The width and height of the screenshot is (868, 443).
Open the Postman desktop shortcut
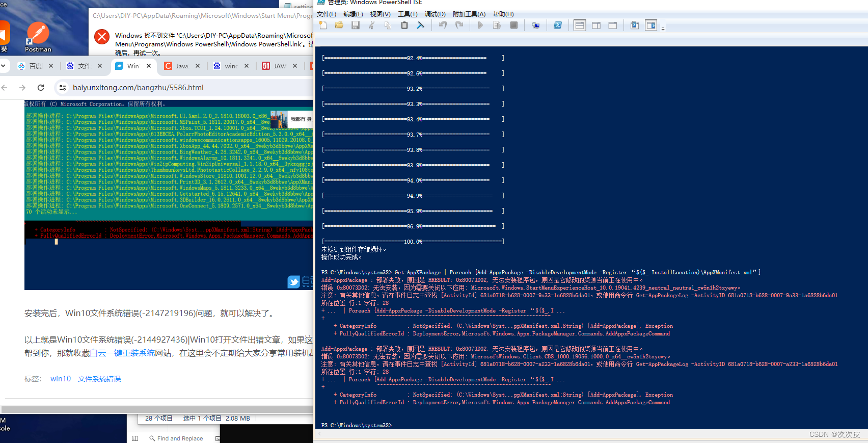[38, 37]
